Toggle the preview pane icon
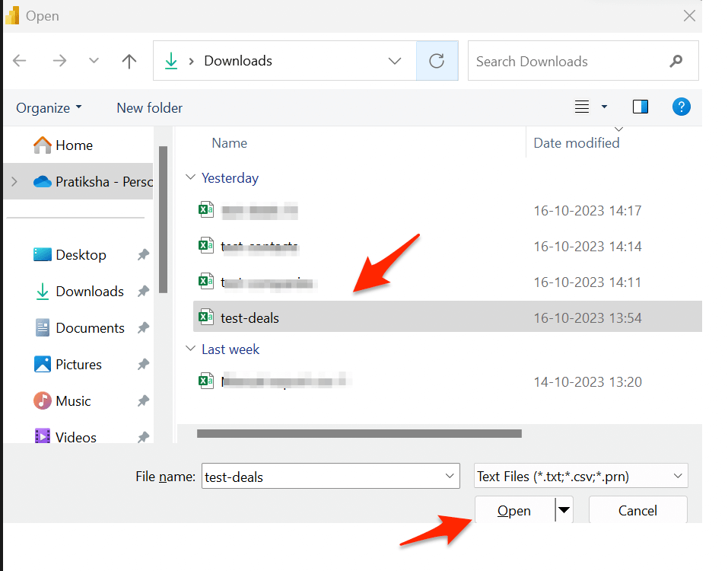The height and width of the screenshot is (571, 728). click(641, 107)
